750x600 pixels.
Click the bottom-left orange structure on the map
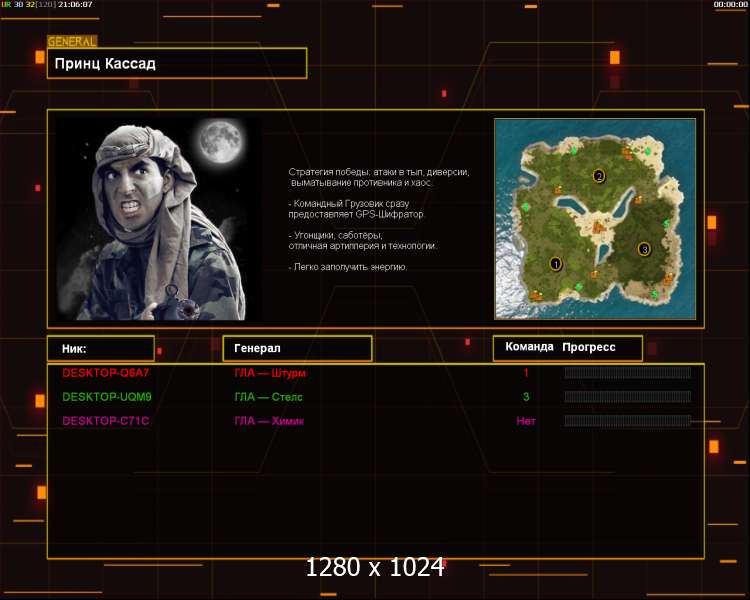point(534,294)
